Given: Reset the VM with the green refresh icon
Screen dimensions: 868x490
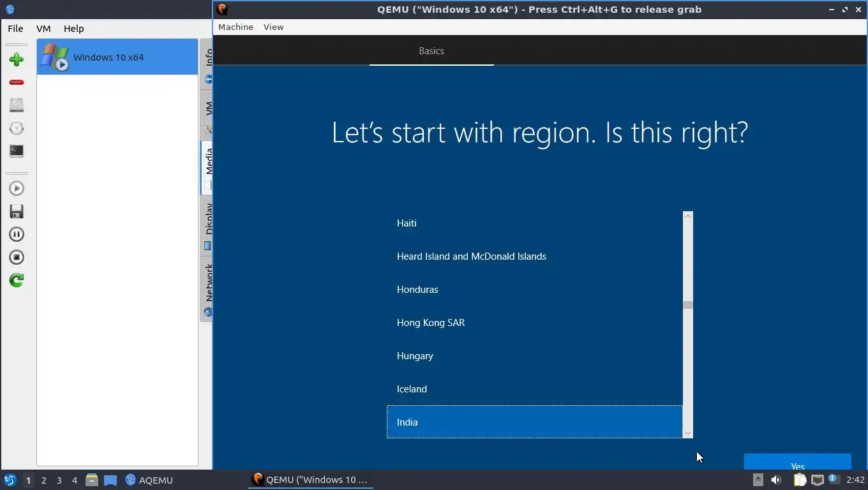Looking at the screenshot, I should click(x=17, y=280).
